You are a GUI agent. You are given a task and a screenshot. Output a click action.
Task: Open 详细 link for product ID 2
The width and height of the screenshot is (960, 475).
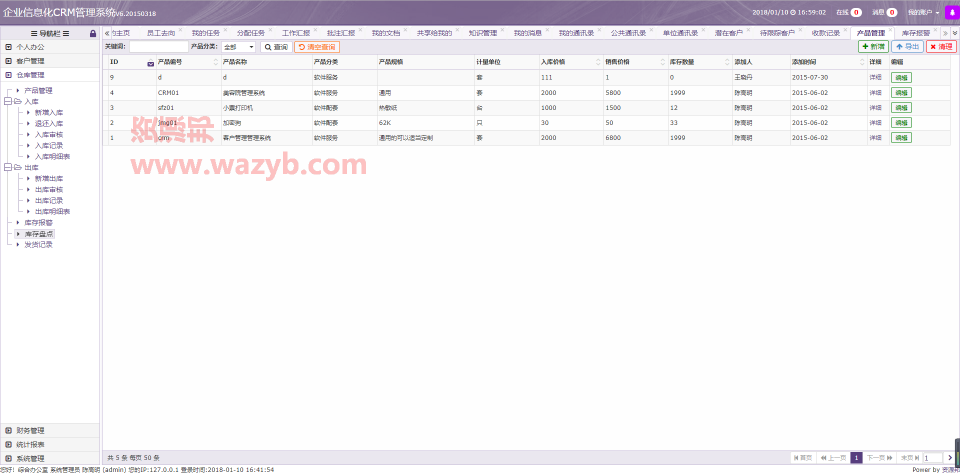pos(876,122)
